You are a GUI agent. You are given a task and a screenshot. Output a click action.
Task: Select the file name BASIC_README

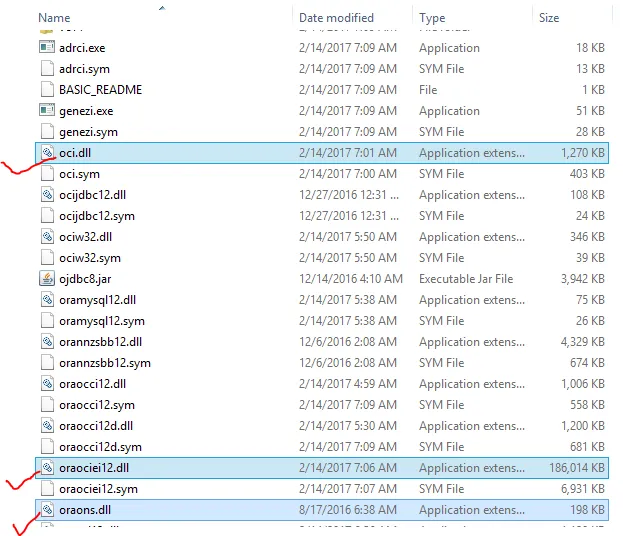tap(101, 90)
